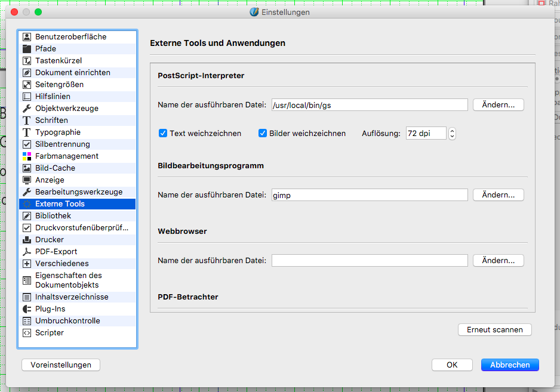Click the Plug-Ins icon
Screen dimensions: 560x392
(x=26, y=309)
